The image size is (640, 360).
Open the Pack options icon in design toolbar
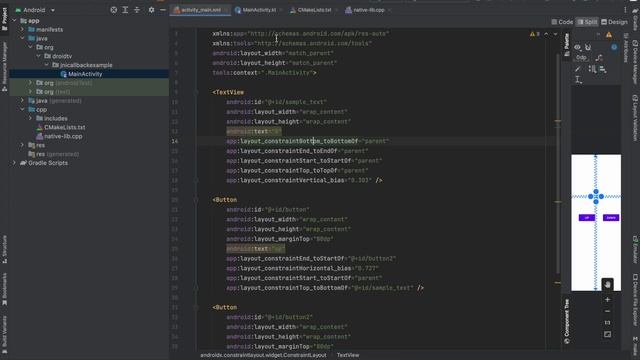pos(592,69)
